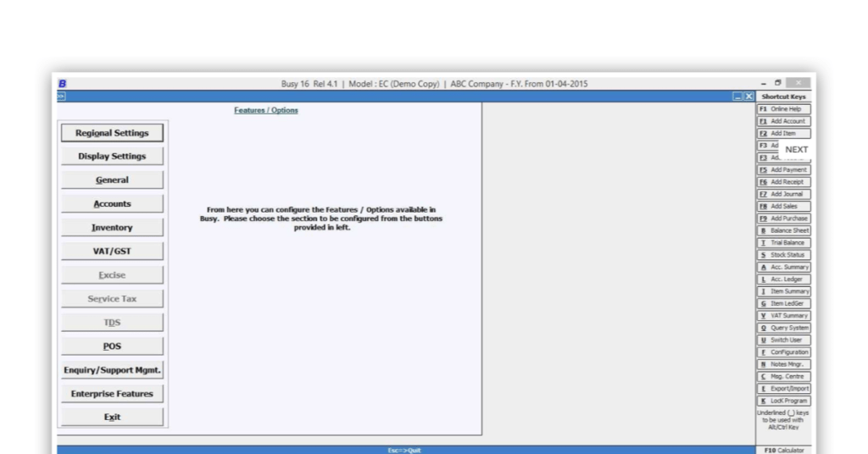Click the Lock Program shortcut
The height and width of the screenshot is (454, 868).
[x=784, y=401]
